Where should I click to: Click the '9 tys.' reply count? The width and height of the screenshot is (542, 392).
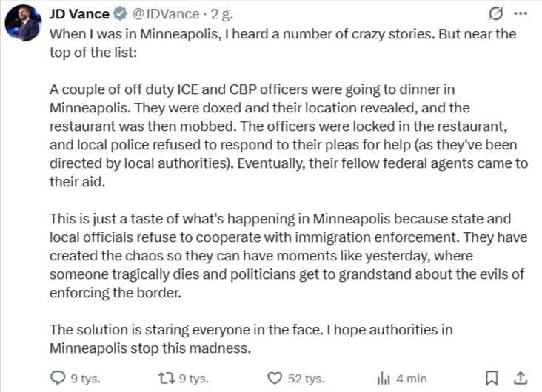(x=84, y=378)
